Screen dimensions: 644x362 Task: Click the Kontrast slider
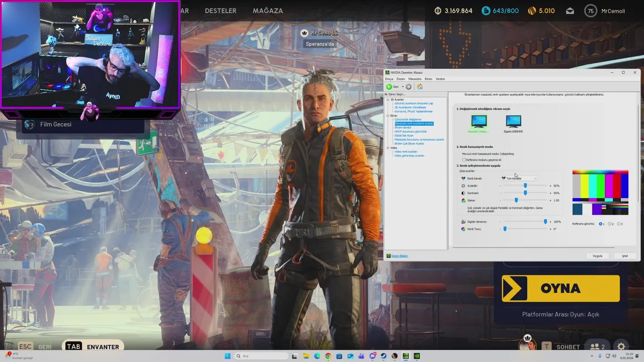(525, 193)
